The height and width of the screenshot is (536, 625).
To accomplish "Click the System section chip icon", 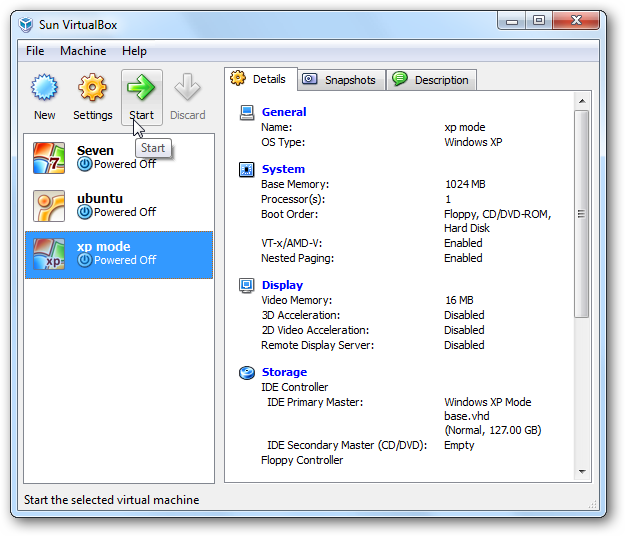I will (247, 169).
